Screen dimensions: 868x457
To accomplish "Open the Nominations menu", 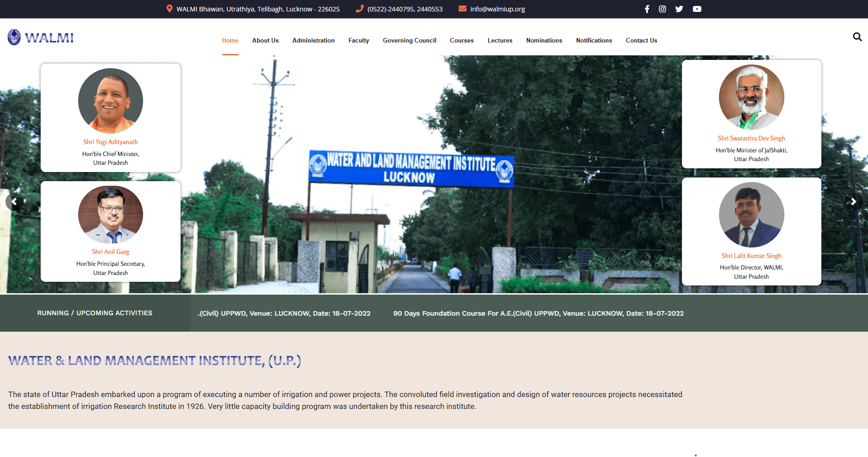I will (544, 40).
